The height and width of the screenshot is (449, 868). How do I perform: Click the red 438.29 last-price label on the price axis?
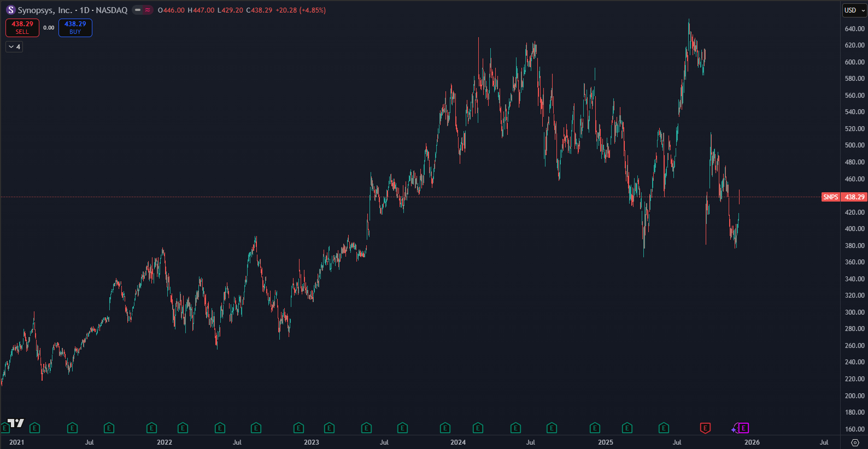854,197
